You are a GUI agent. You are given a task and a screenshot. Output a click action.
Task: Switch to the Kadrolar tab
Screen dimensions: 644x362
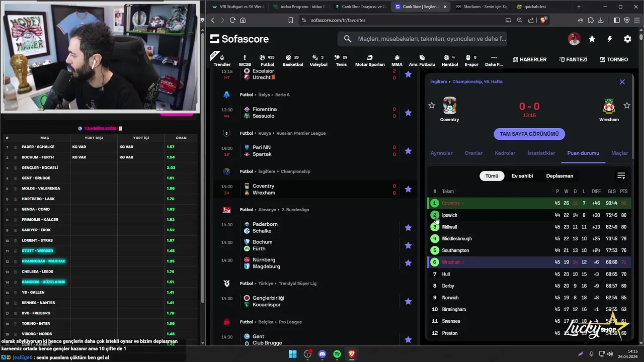[505, 153]
